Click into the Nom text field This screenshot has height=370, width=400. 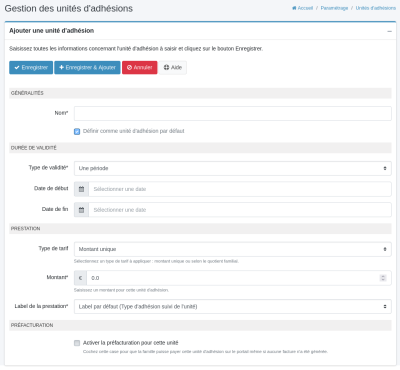click(233, 113)
